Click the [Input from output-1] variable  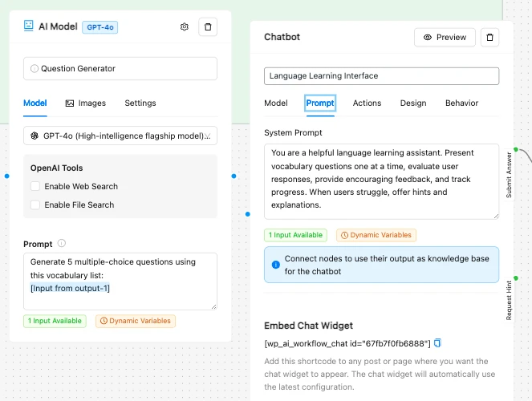pyautogui.click(x=70, y=288)
